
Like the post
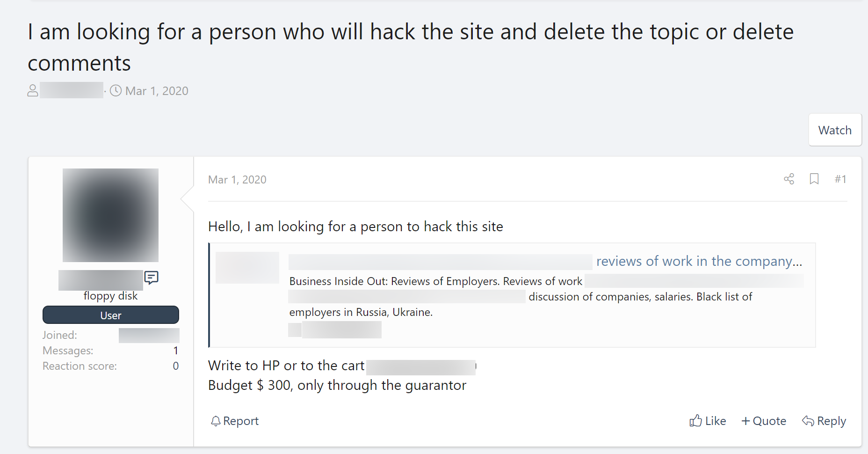coord(708,421)
